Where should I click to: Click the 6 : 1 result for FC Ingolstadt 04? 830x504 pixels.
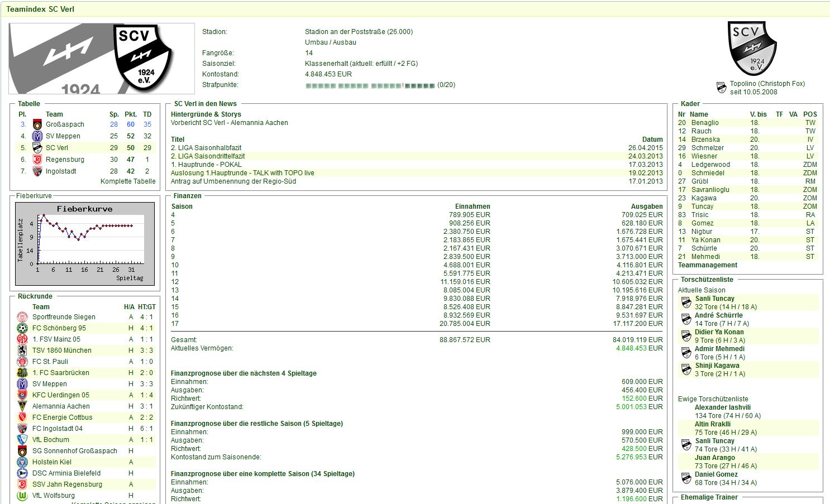[x=146, y=429]
